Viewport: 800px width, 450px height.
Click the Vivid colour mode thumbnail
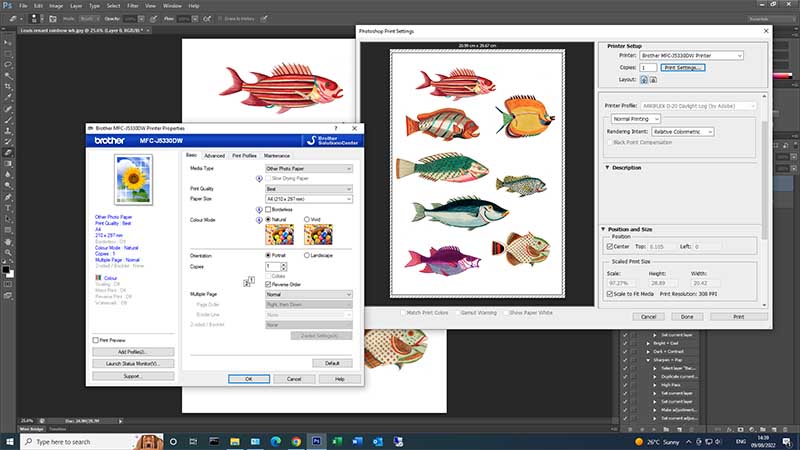click(x=317, y=235)
